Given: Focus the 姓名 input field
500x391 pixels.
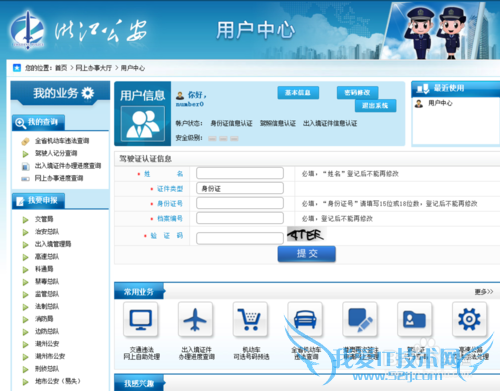Looking at the screenshot, I should click(240, 173).
